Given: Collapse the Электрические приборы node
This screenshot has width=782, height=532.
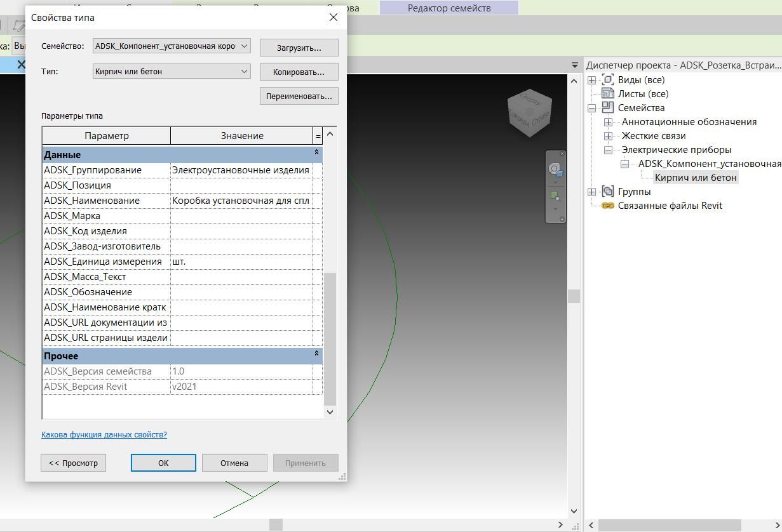Looking at the screenshot, I should [x=608, y=150].
